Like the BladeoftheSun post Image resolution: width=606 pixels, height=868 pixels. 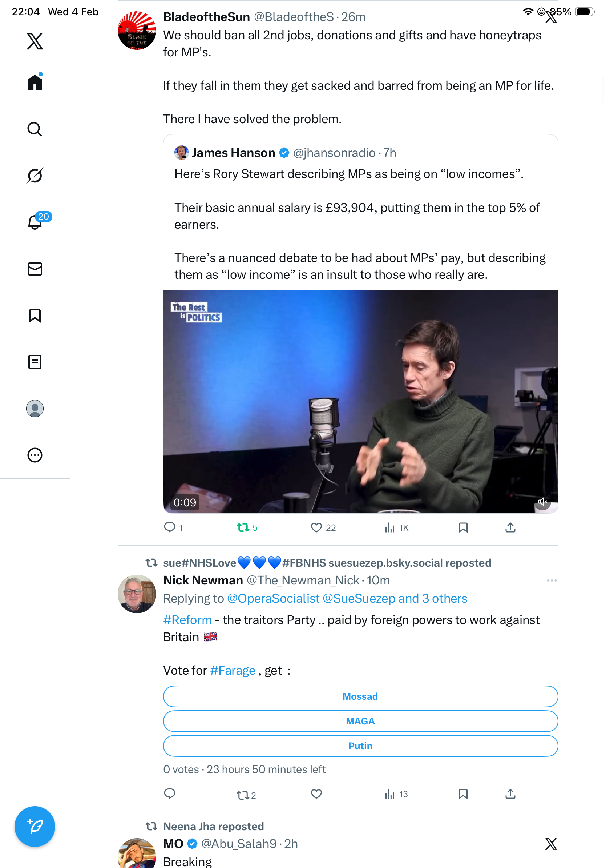(316, 528)
